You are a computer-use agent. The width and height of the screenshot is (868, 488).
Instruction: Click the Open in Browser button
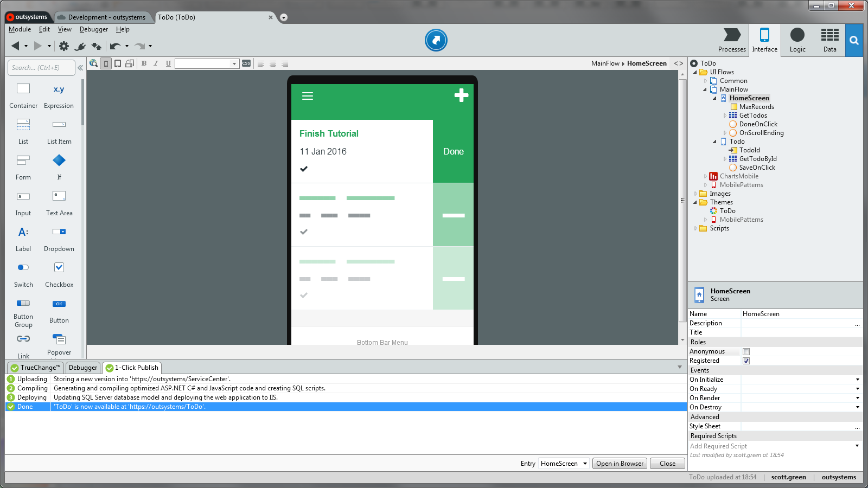pos(620,463)
